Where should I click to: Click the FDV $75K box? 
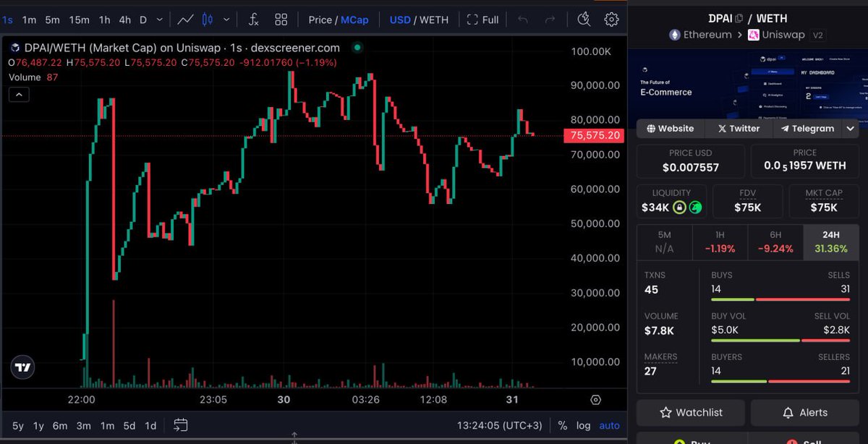(747, 201)
